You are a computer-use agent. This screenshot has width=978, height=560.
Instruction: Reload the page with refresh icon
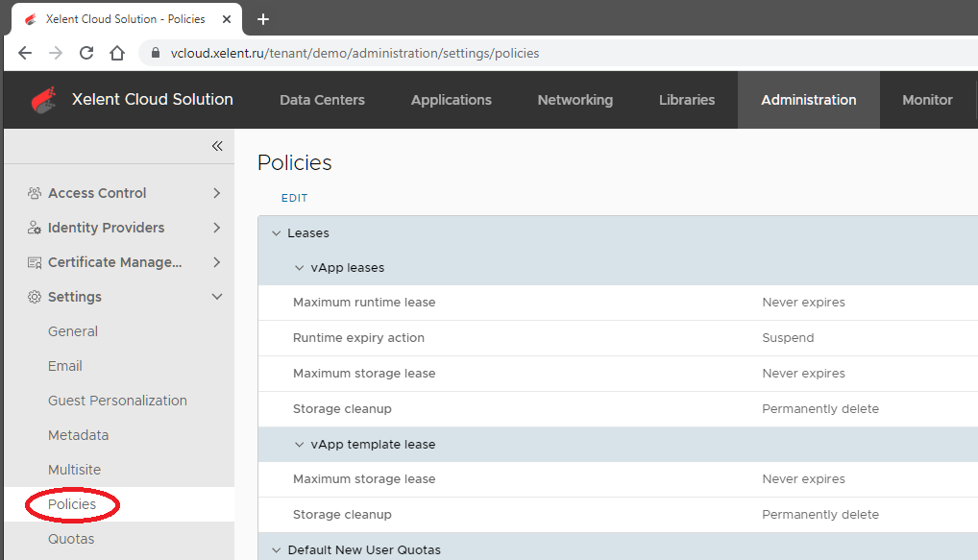[86, 53]
